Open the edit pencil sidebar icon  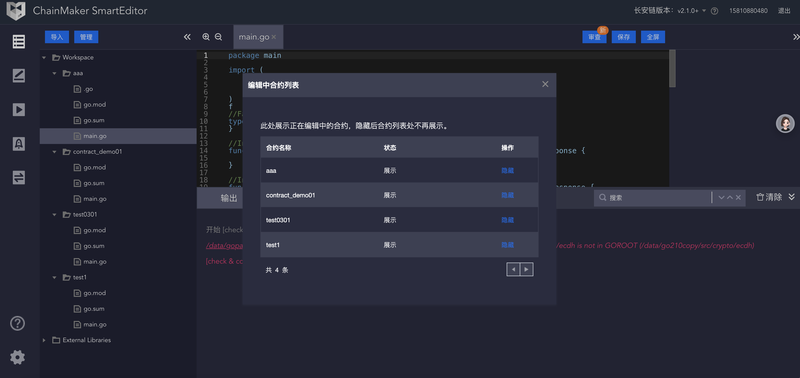click(19, 76)
